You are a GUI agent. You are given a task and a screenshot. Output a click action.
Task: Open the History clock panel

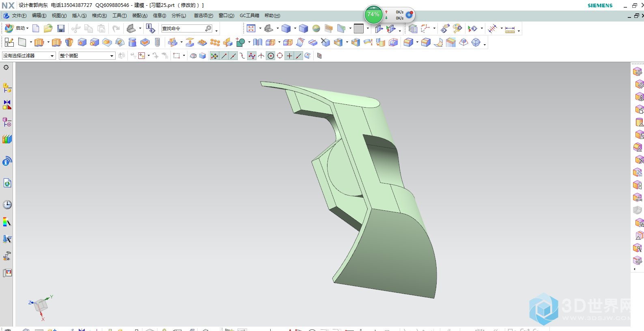[7, 204]
